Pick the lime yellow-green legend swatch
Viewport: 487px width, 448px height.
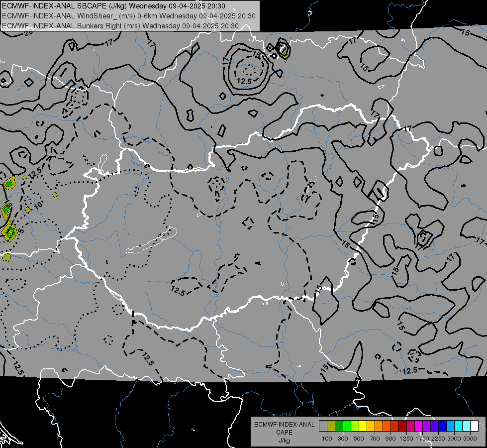[355, 426]
